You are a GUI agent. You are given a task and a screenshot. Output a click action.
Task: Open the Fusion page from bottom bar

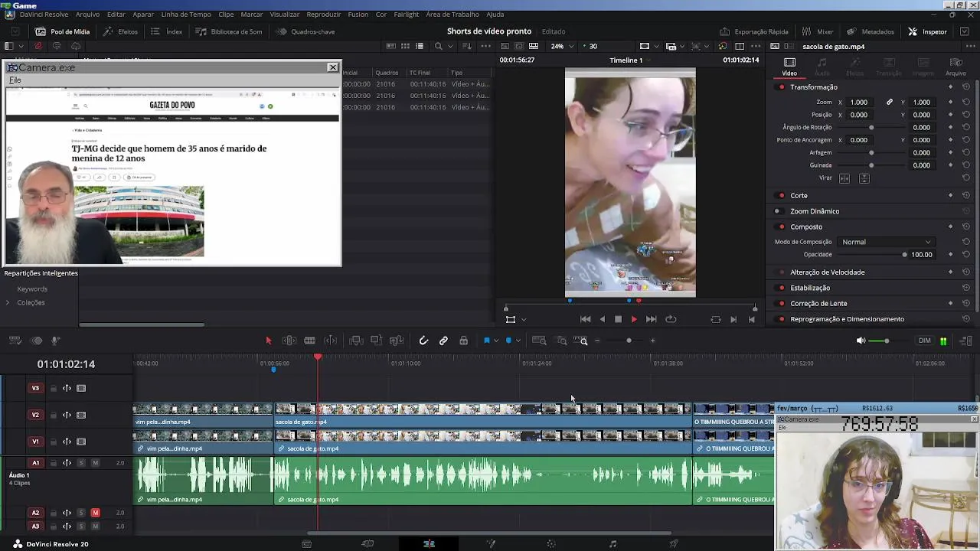(x=491, y=544)
